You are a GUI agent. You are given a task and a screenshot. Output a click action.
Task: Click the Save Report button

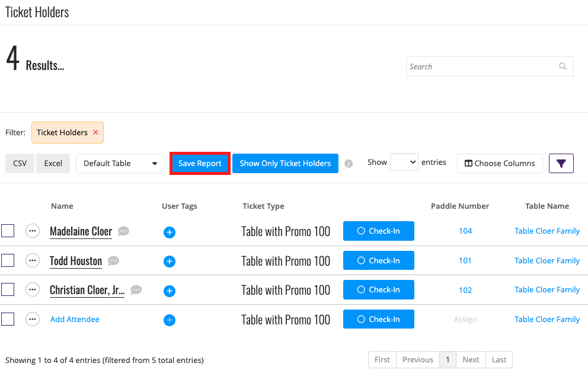point(200,163)
